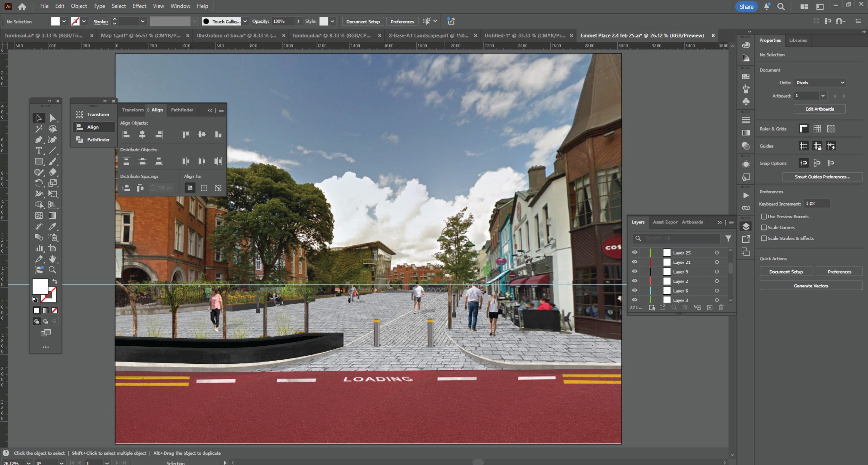
Task: Open the Units dropdown
Action: (820, 83)
